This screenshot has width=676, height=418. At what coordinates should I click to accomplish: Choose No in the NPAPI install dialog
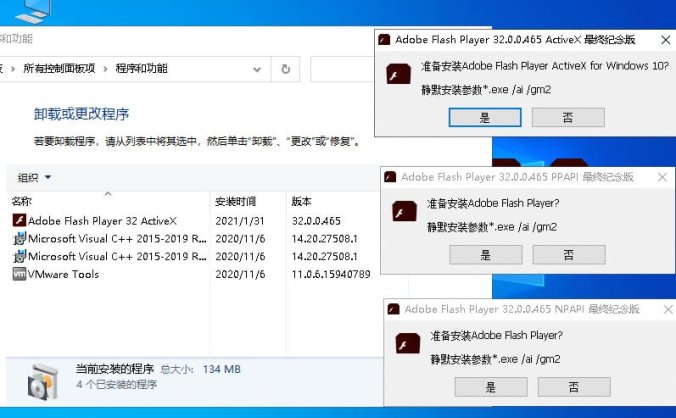pyautogui.click(x=574, y=387)
